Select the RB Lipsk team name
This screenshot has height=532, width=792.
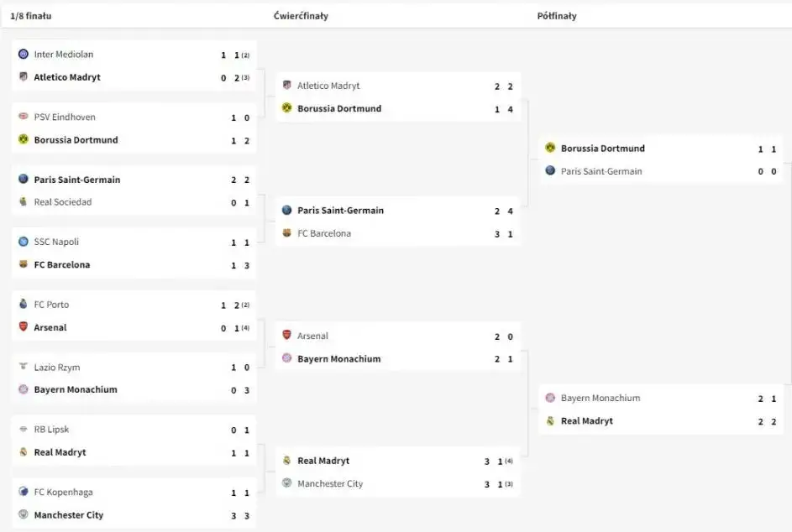tap(50, 429)
